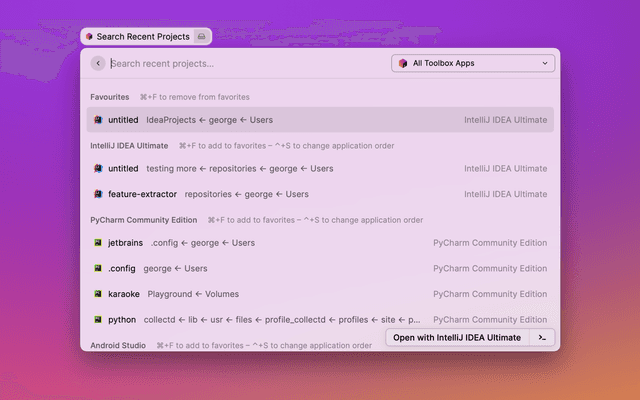640x400 pixels.
Task: Open the actions panel terminal-style button
Action: pos(541,337)
